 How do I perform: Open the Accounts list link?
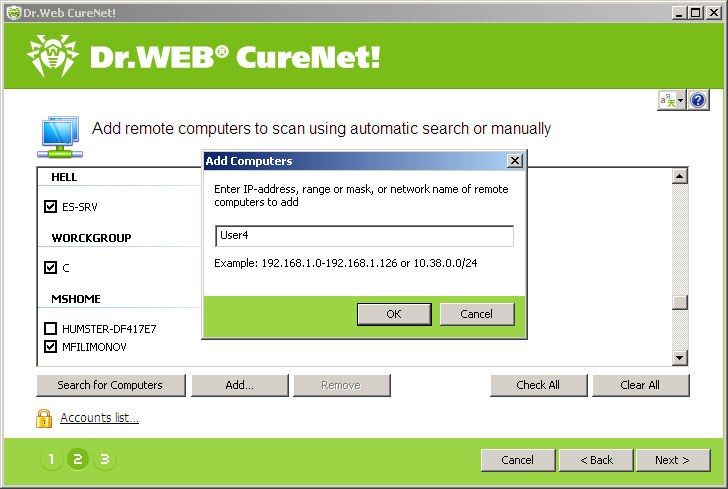pos(99,417)
